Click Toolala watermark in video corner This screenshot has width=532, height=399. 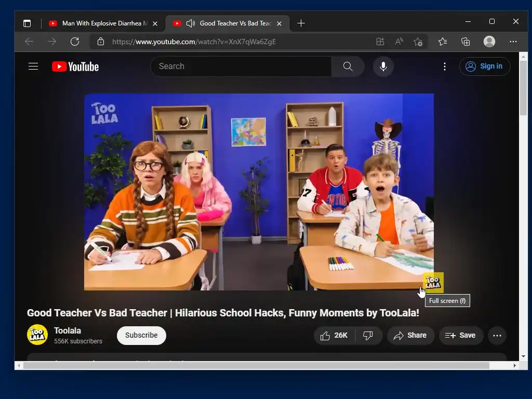433,282
